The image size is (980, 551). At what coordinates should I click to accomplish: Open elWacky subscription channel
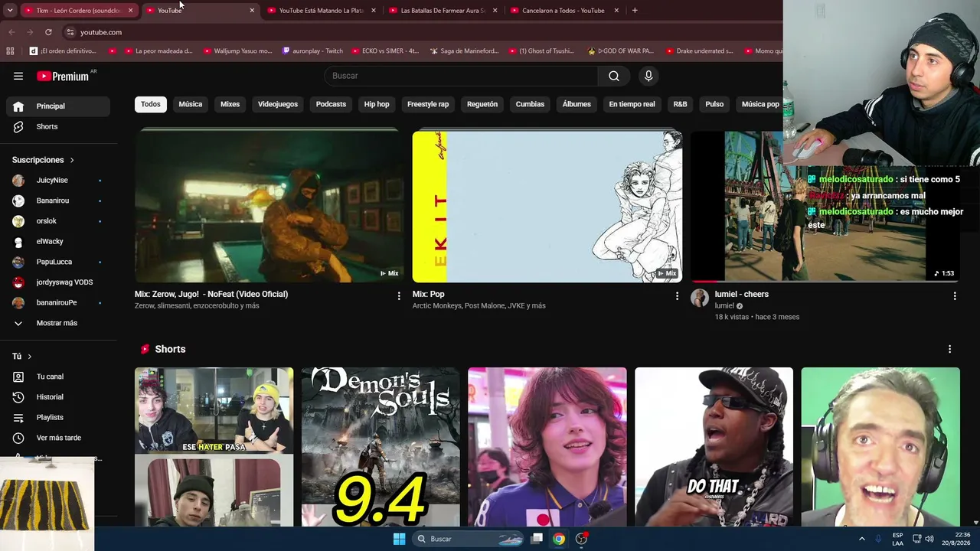click(58, 242)
